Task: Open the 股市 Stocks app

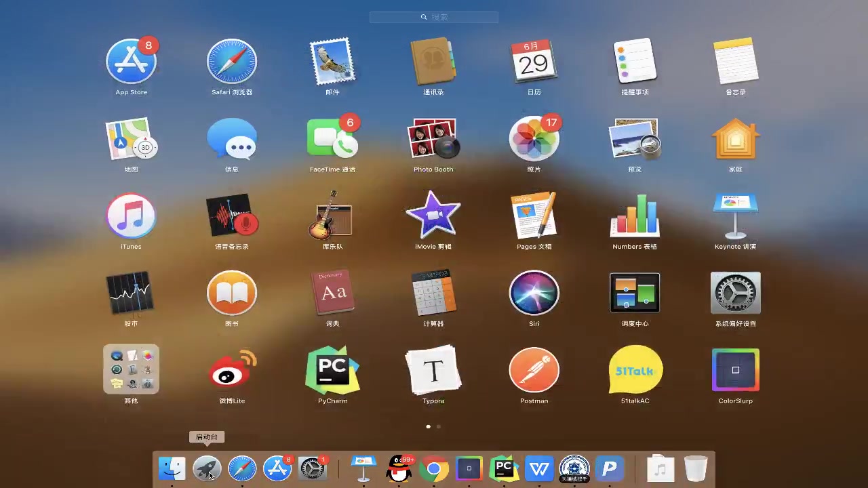Action: click(131, 293)
